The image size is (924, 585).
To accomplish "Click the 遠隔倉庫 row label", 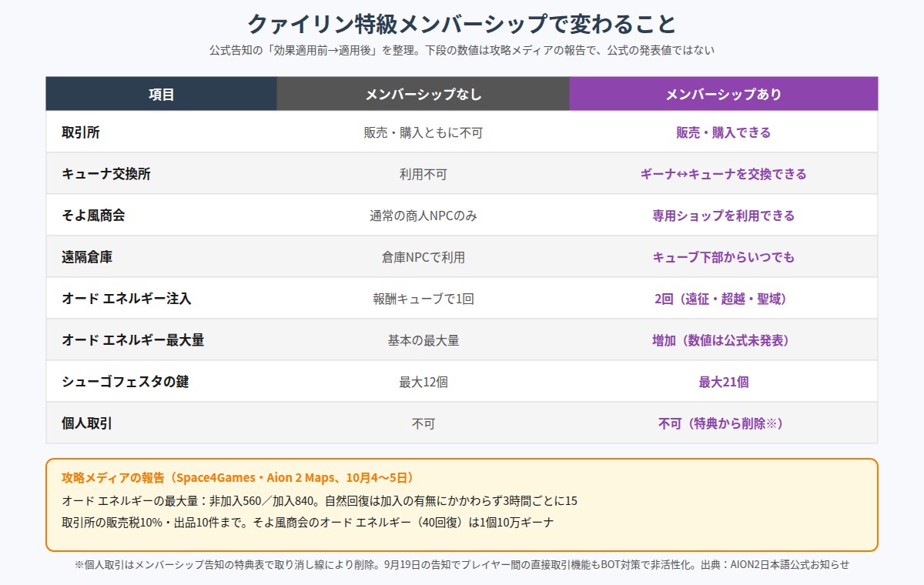I will 87,257.
